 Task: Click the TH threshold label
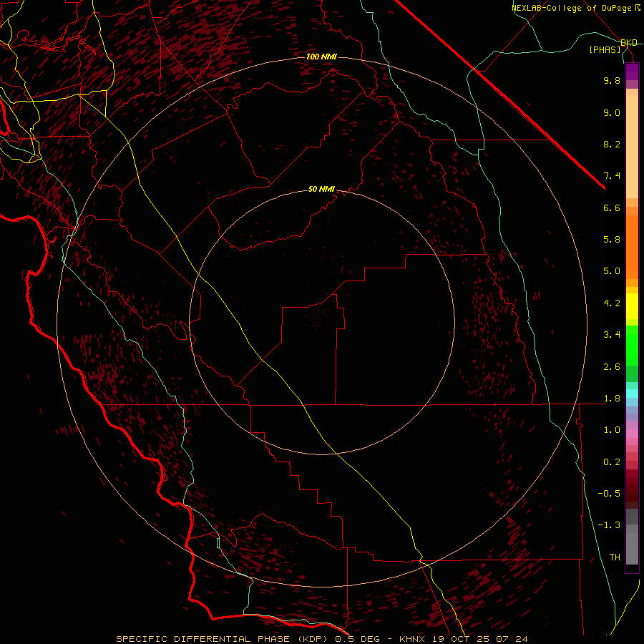click(x=615, y=557)
